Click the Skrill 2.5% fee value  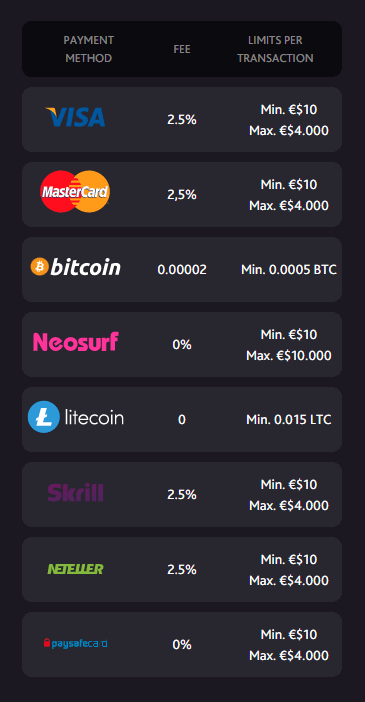(182, 495)
